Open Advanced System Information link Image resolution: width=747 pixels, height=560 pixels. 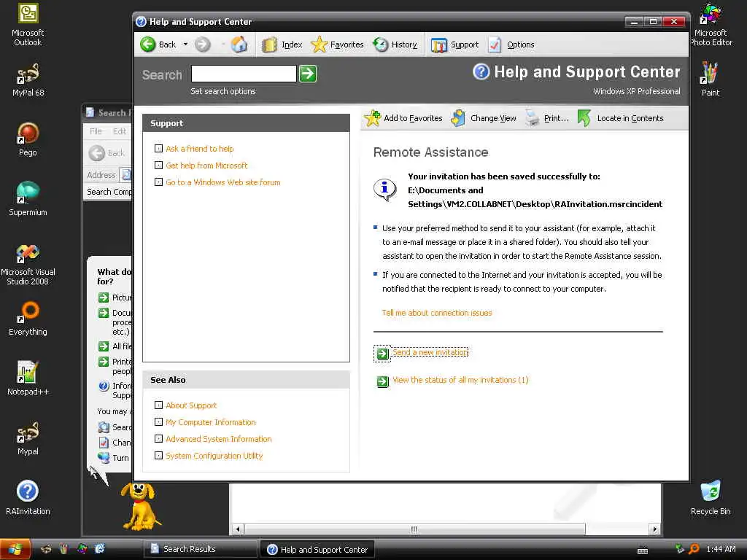(x=219, y=438)
